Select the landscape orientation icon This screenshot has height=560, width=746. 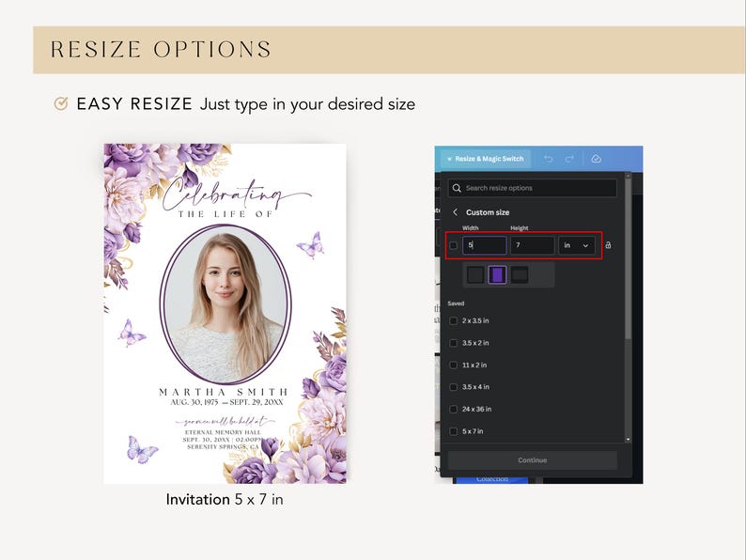[520, 275]
